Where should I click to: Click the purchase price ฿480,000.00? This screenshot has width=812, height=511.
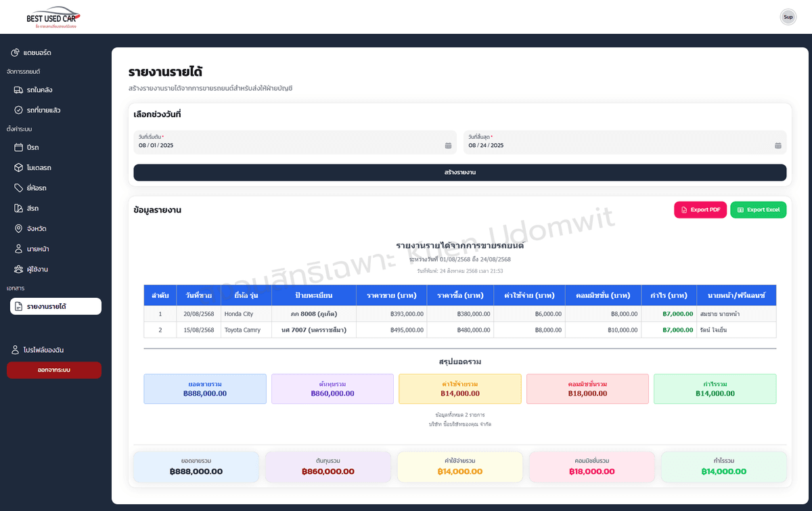474,330
